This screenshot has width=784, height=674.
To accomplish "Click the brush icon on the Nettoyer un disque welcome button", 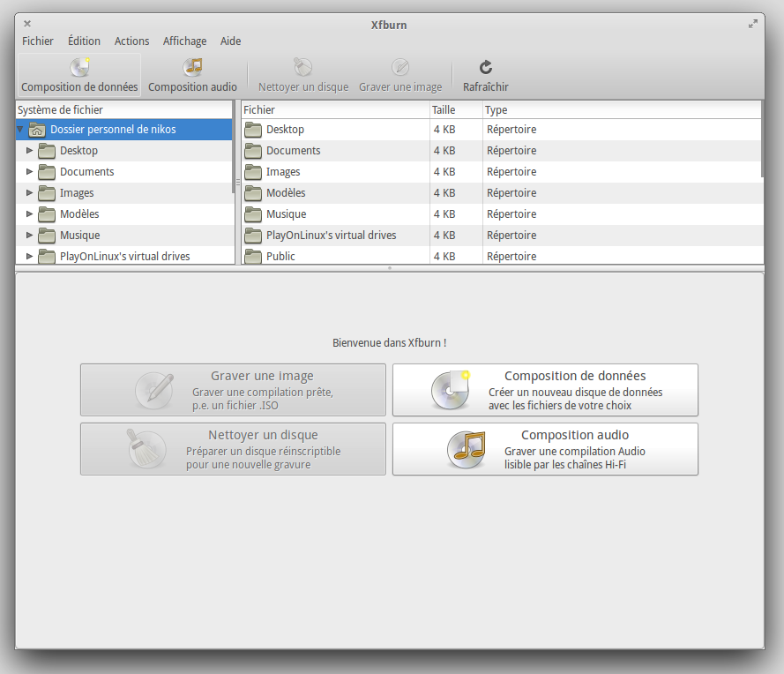I will [146, 449].
